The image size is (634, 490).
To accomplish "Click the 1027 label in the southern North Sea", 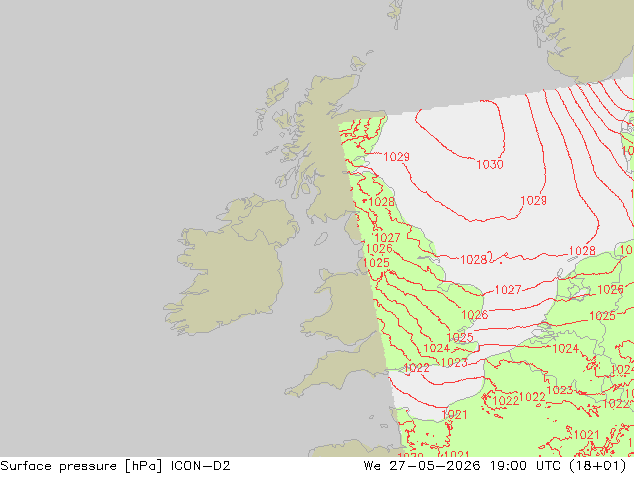I will click(x=508, y=289).
